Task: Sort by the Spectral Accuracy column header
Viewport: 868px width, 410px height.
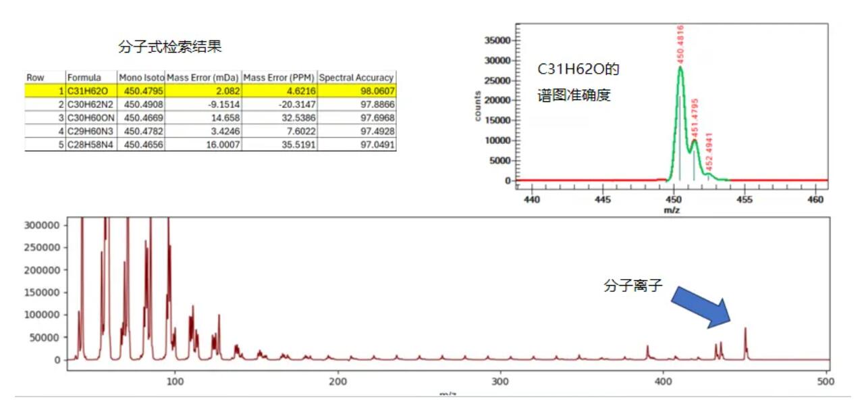Action: coord(356,78)
